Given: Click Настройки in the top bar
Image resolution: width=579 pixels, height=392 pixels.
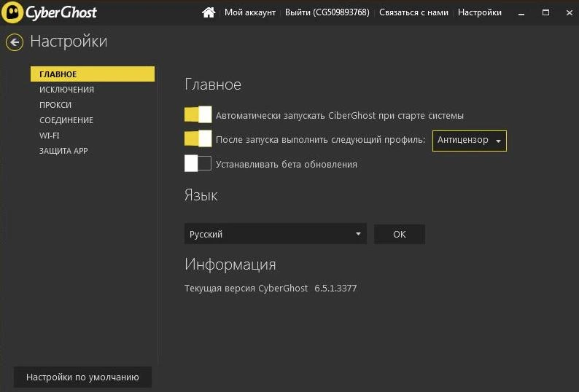Looking at the screenshot, I should (480, 12).
